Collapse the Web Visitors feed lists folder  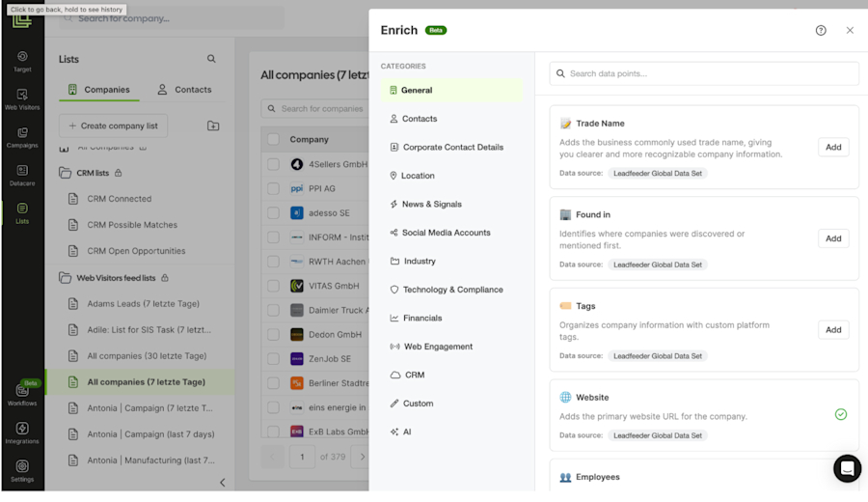point(65,278)
